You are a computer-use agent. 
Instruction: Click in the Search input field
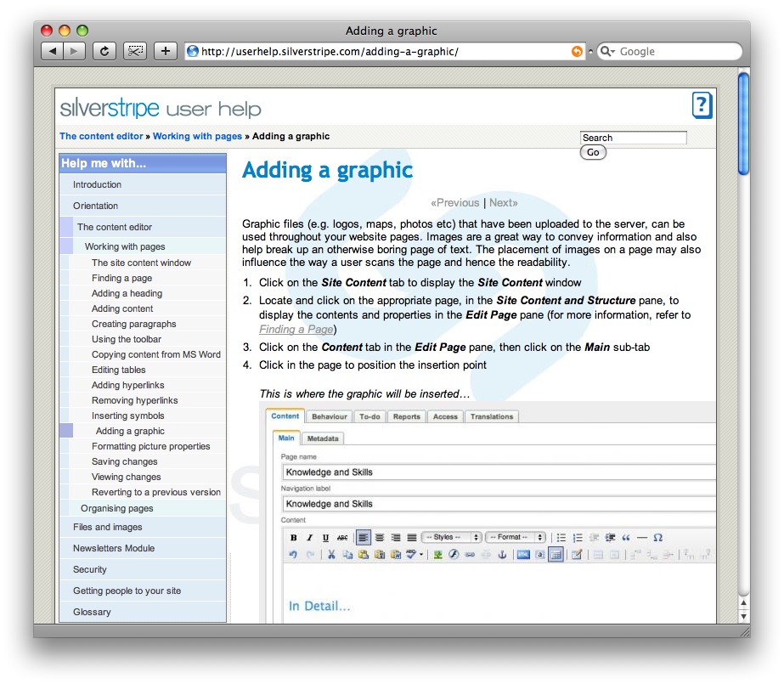633,137
